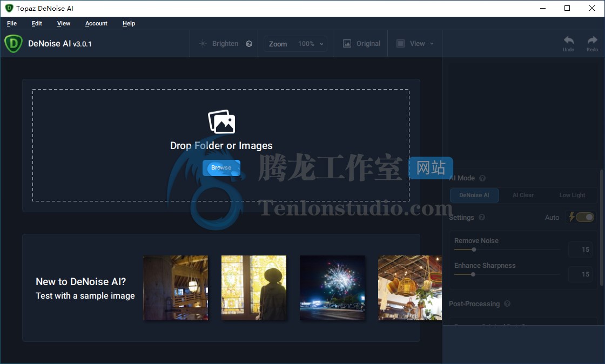Click the 'Settings' section label

[461, 218]
